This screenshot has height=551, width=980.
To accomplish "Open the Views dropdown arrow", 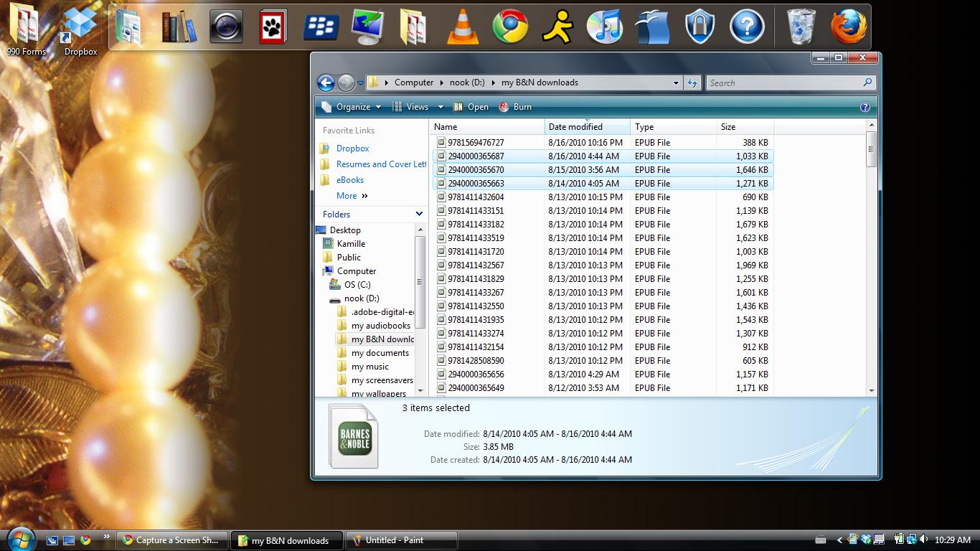I will (440, 107).
